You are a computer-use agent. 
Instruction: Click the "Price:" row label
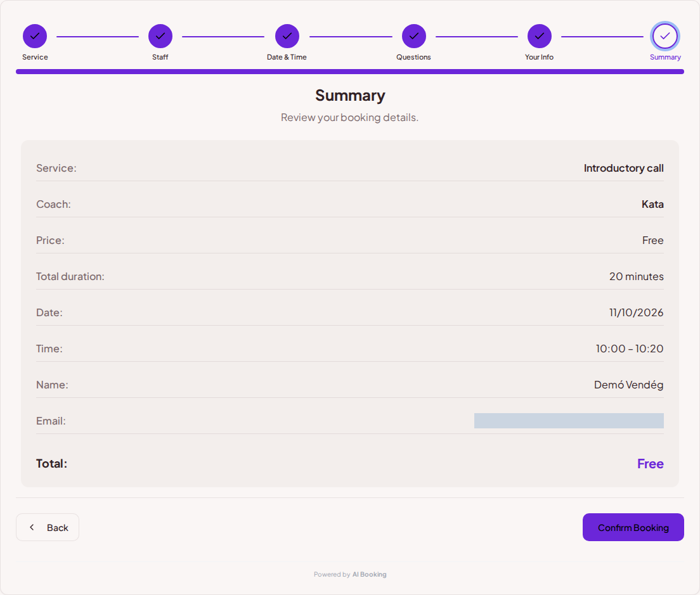(x=51, y=240)
